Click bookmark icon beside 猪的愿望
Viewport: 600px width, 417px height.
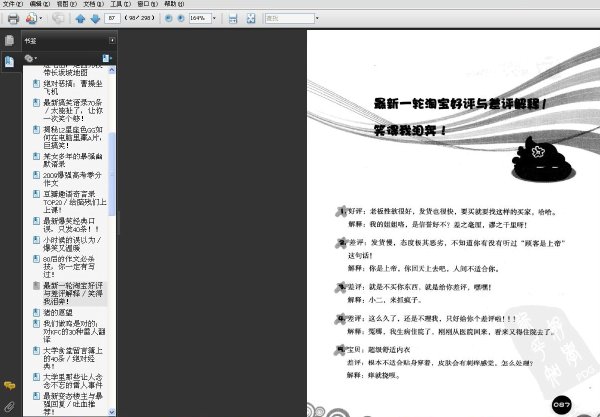click(x=36, y=313)
